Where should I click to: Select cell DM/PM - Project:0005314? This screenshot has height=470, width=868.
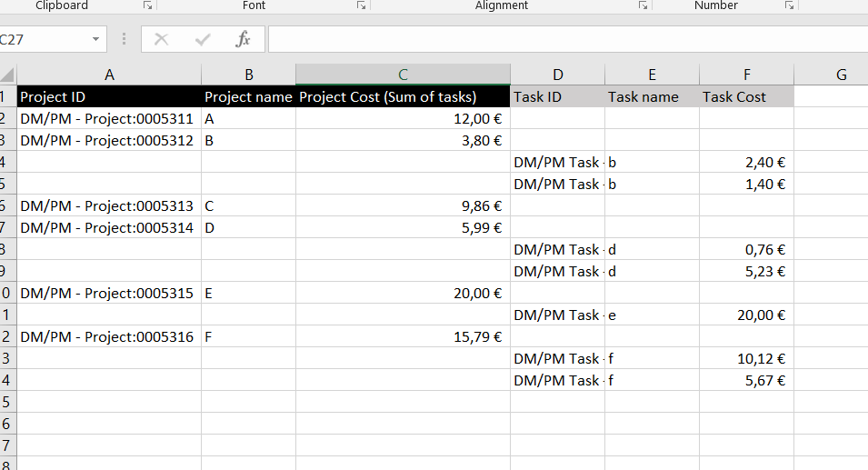(x=109, y=227)
